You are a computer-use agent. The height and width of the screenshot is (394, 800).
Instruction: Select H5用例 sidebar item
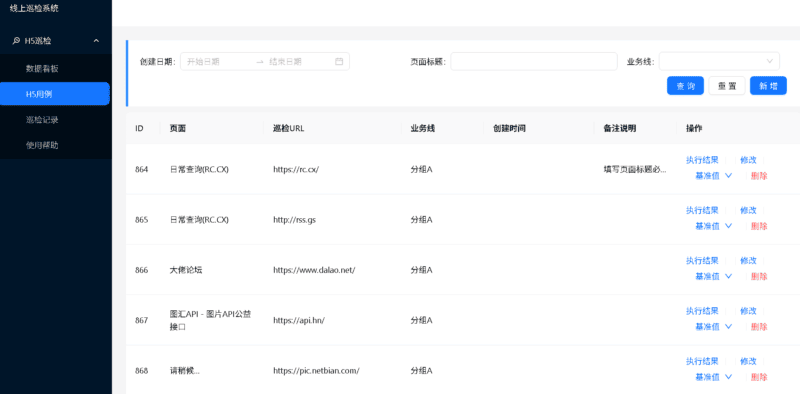pos(55,94)
